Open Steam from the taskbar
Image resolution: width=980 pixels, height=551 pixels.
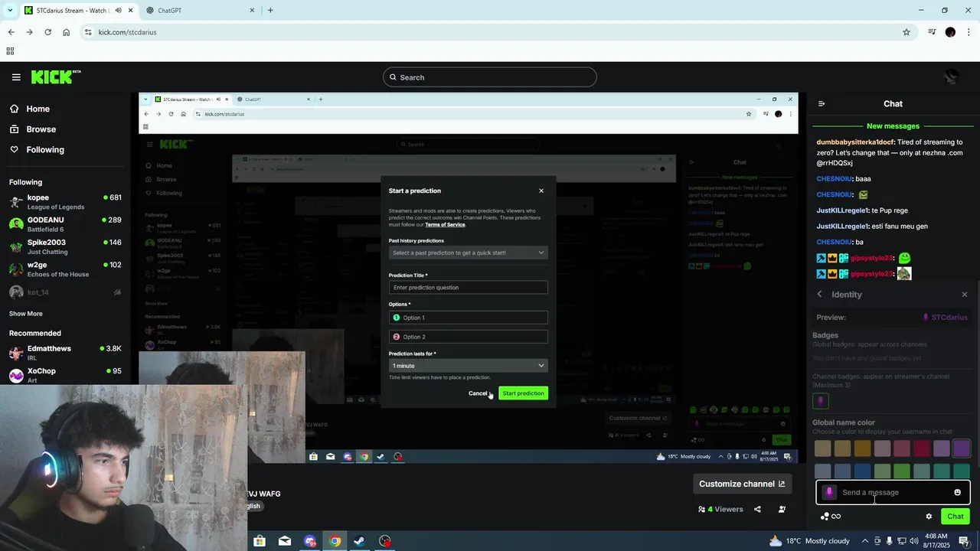(x=359, y=541)
